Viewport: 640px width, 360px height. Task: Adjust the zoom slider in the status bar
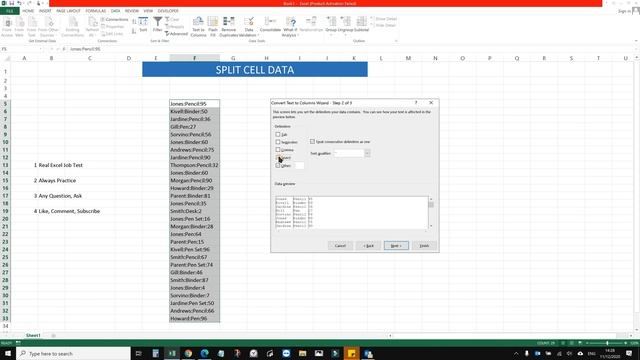coord(607,343)
